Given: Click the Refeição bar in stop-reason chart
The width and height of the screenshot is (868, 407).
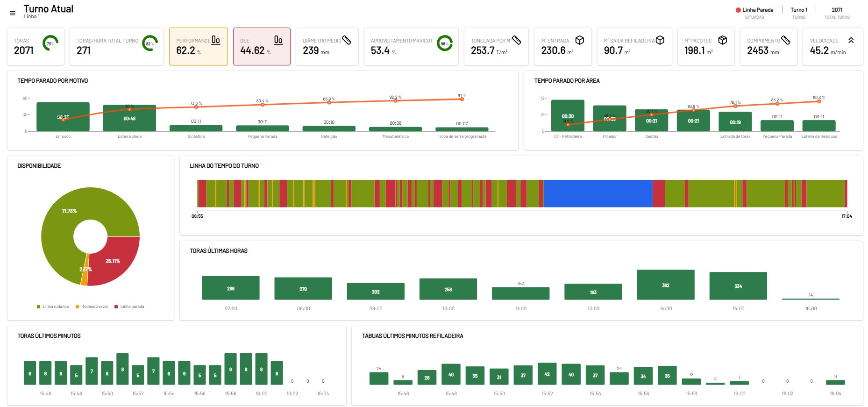Looking at the screenshot, I should click(329, 129).
